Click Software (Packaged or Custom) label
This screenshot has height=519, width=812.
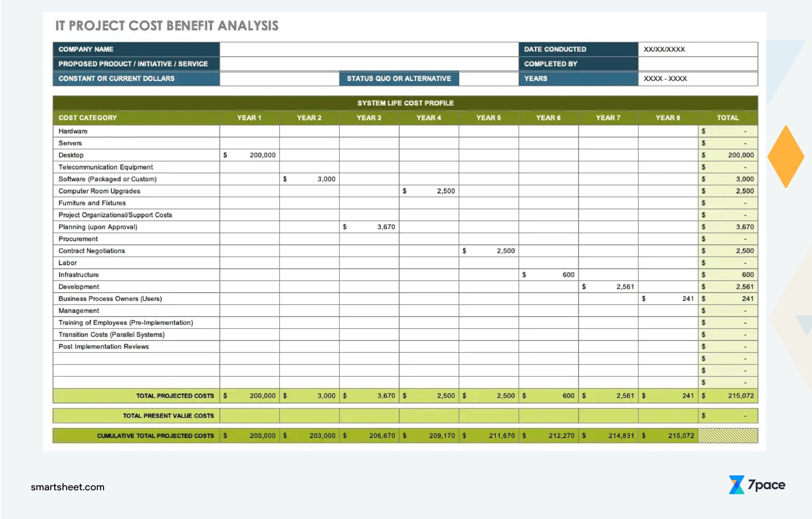click(108, 179)
